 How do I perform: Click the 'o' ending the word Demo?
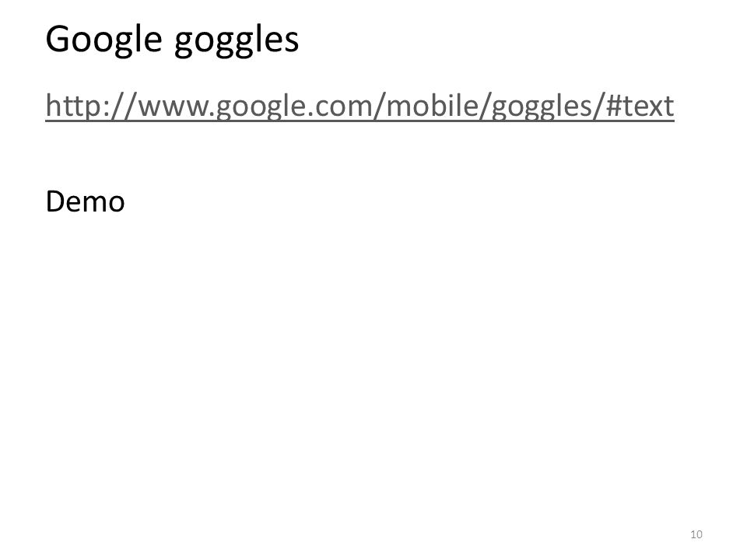click(x=116, y=204)
